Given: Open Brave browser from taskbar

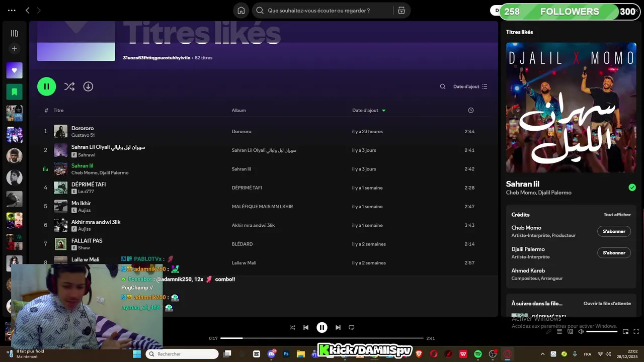Looking at the screenshot, I should point(419,354).
